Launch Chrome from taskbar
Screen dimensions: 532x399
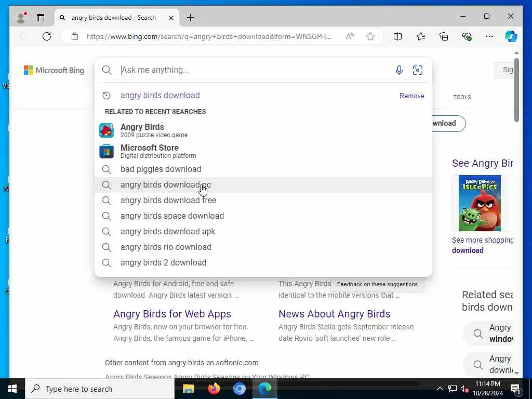click(239, 389)
